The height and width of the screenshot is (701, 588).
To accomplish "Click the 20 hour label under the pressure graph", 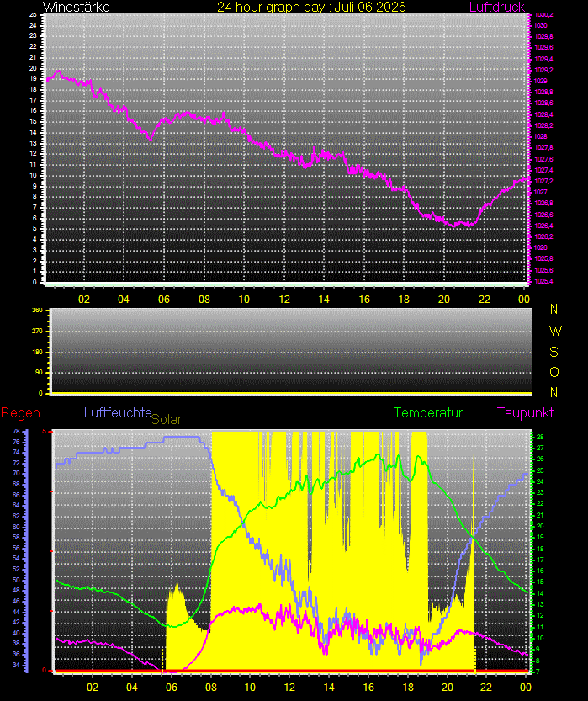I will tap(444, 299).
